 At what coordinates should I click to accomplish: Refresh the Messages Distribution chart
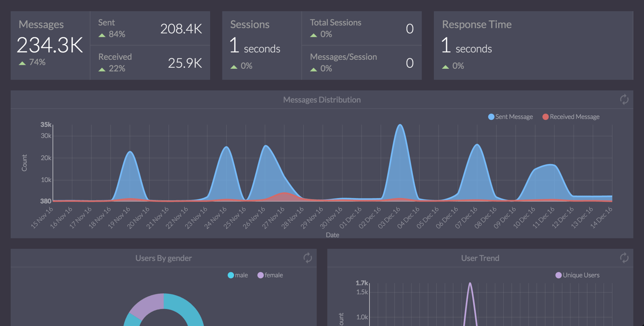pyautogui.click(x=624, y=100)
